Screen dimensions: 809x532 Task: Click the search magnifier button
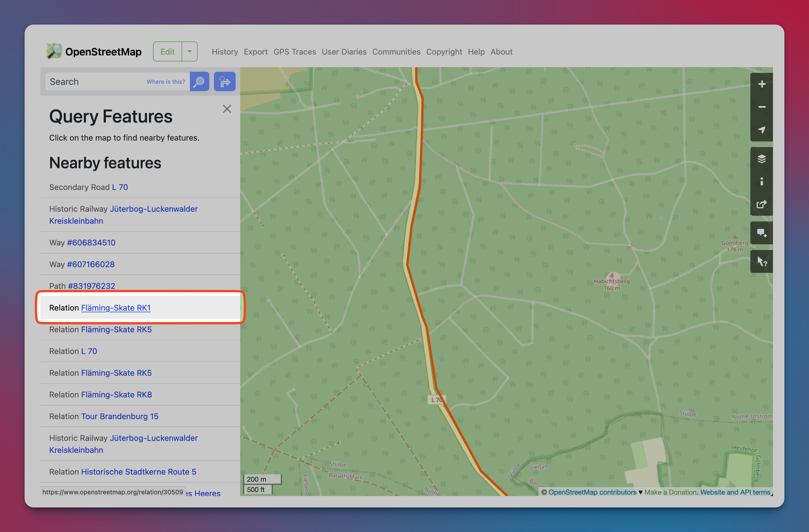click(x=199, y=81)
